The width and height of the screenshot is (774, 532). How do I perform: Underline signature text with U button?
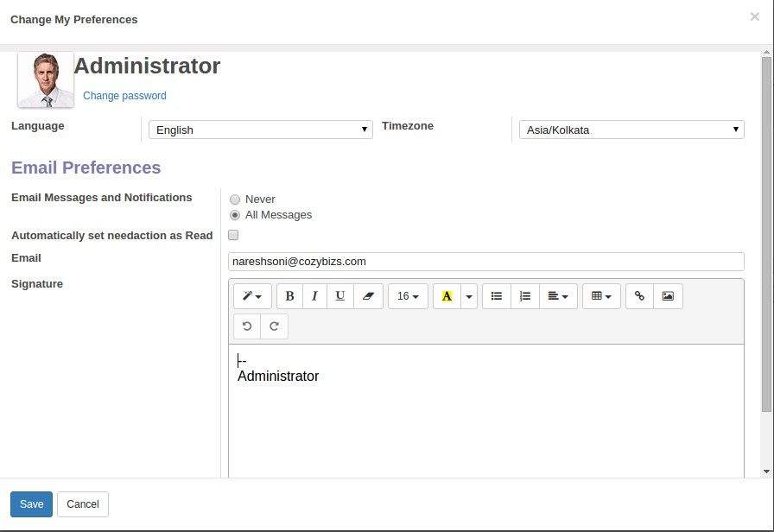tap(340, 296)
